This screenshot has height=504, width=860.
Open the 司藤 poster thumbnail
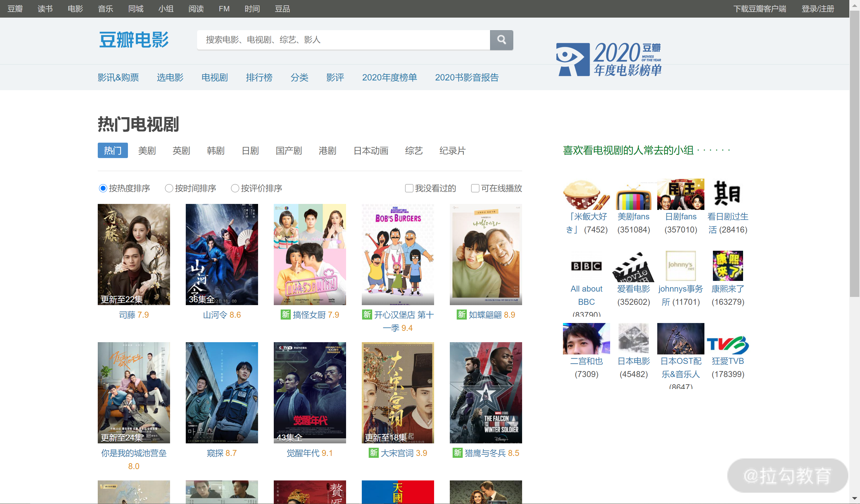point(134,255)
